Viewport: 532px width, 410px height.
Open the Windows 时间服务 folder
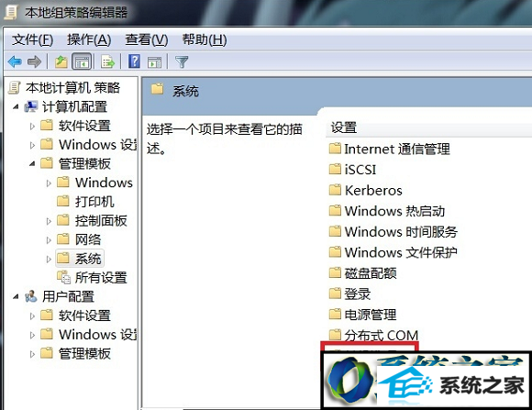(x=393, y=231)
